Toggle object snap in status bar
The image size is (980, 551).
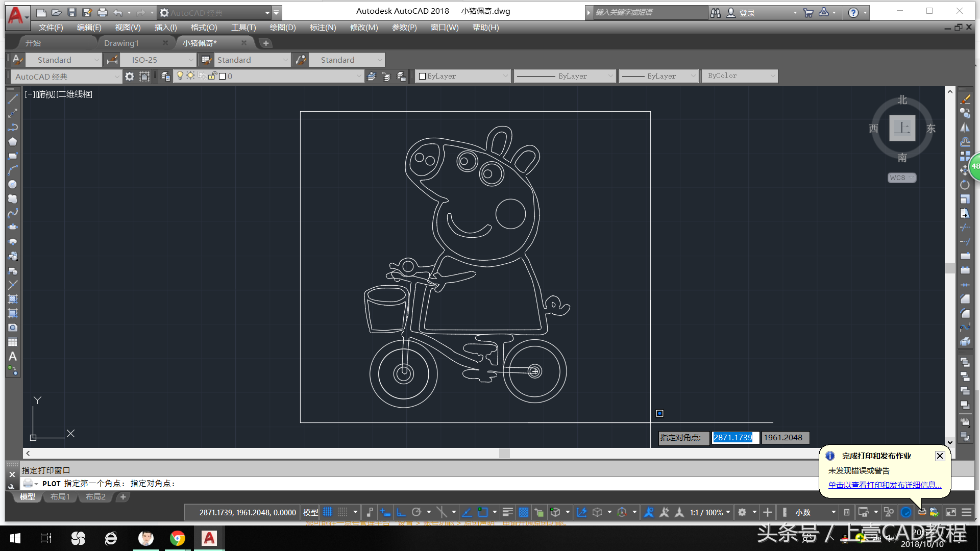[483, 512]
